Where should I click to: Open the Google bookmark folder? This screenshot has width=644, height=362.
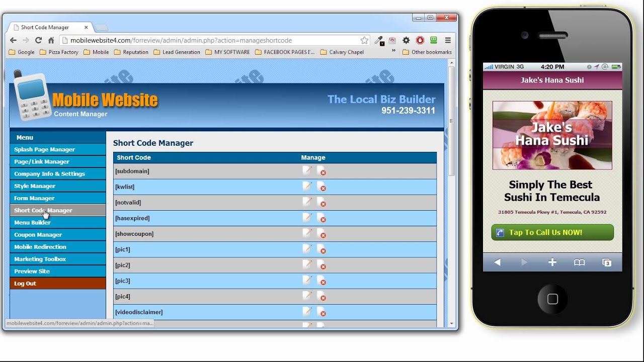pos(22,52)
